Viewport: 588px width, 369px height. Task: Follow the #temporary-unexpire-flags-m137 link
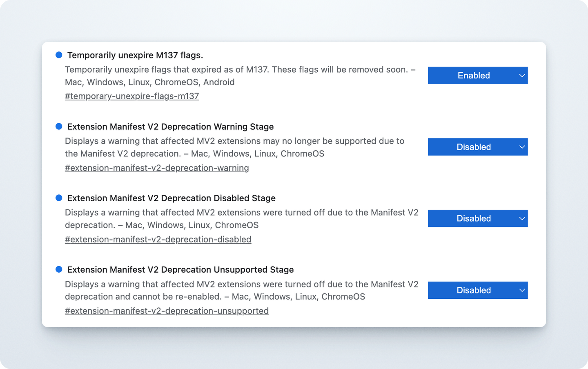(x=132, y=96)
